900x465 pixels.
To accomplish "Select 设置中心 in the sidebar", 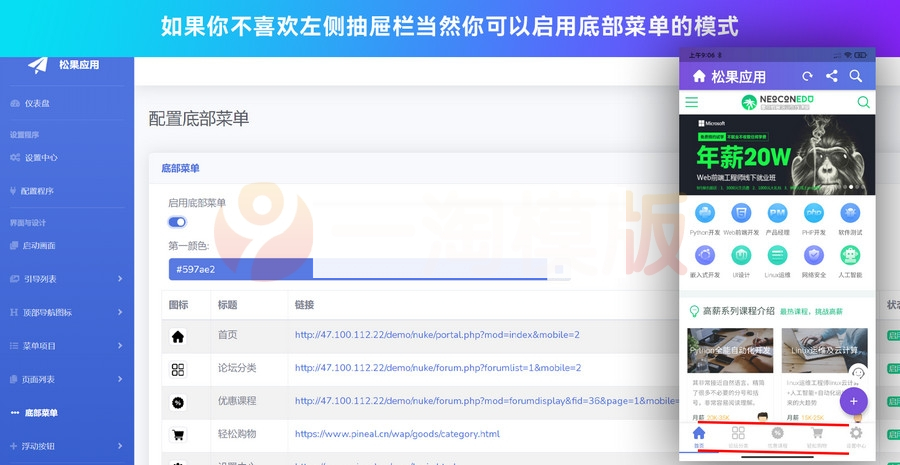I will click(41, 157).
